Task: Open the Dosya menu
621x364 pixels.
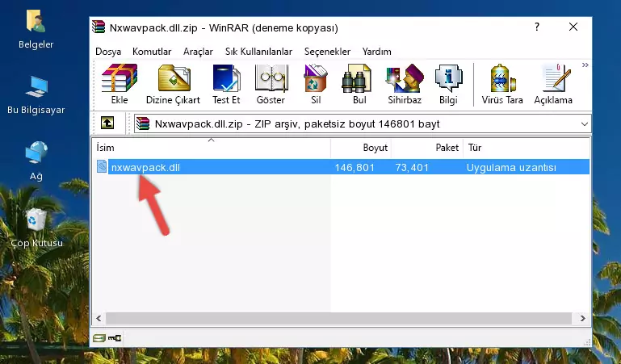Action: tap(108, 52)
